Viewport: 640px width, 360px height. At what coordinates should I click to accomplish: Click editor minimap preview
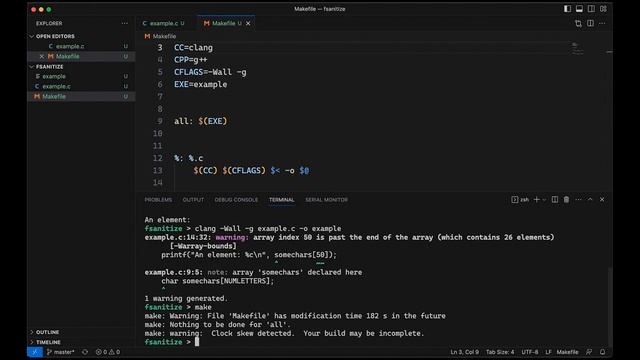point(577,48)
